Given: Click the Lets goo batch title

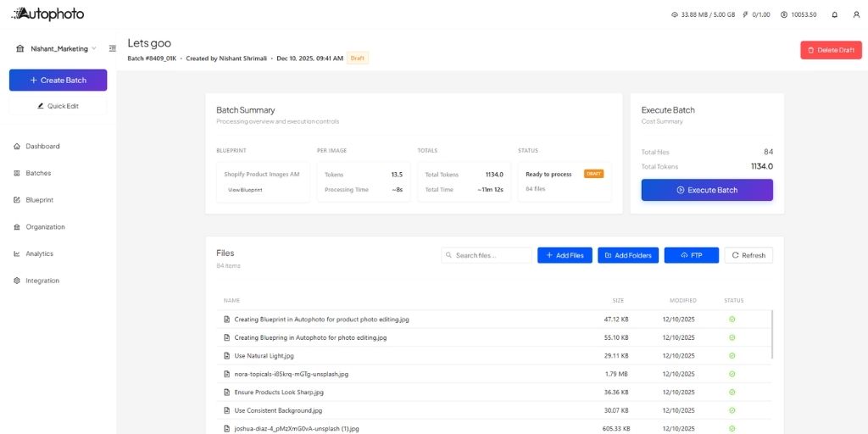Looking at the screenshot, I should [149, 43].
